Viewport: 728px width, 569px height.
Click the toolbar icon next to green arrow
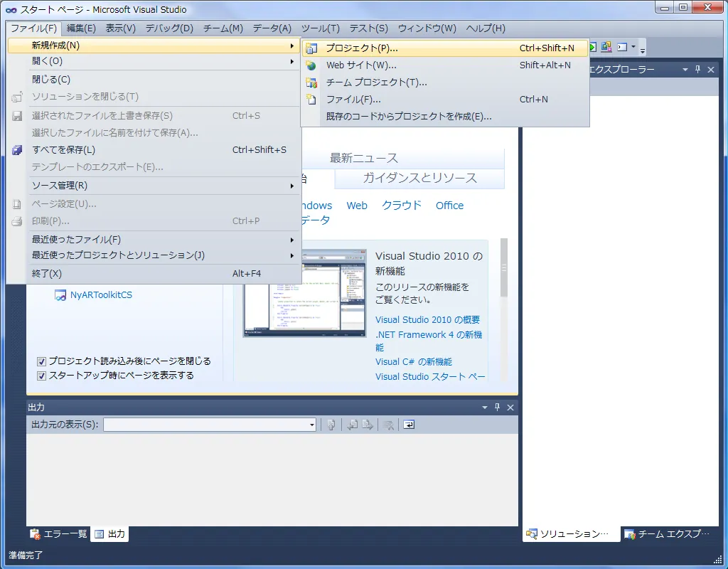606,47
